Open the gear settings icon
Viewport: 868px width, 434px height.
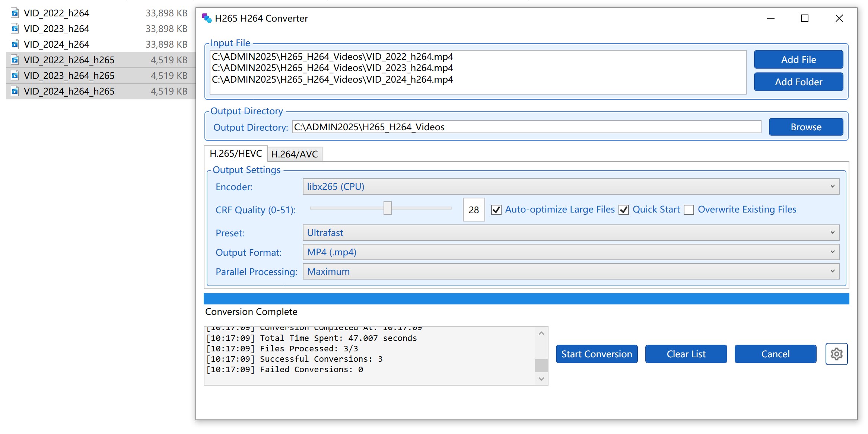click(836, 354)
